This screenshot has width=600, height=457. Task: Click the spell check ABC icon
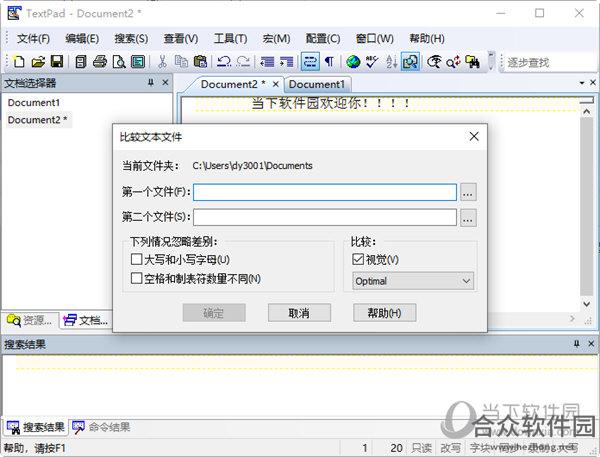[x=372, y=62]
